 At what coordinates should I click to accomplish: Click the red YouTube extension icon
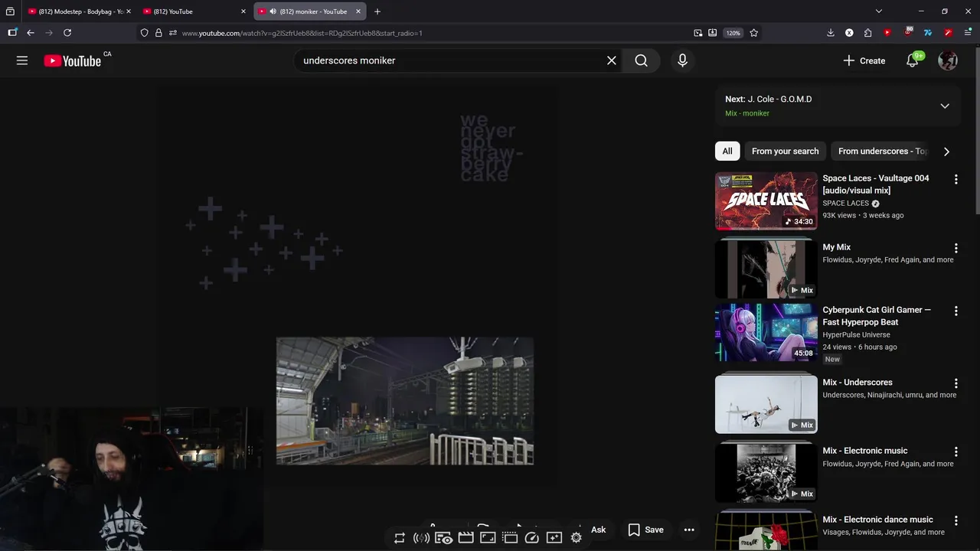coord(887,33)
